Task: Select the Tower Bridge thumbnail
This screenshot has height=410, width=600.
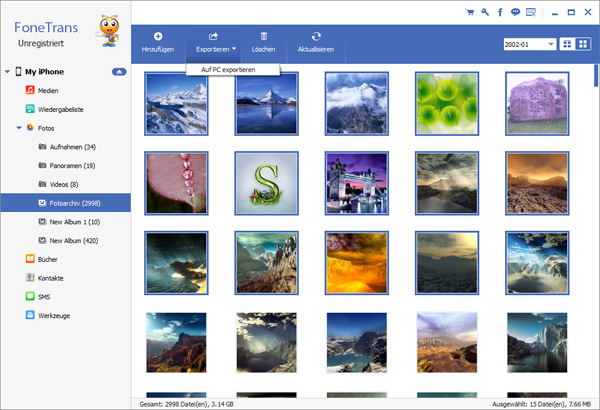Action: pyautogui.click(x=357, y=183)
